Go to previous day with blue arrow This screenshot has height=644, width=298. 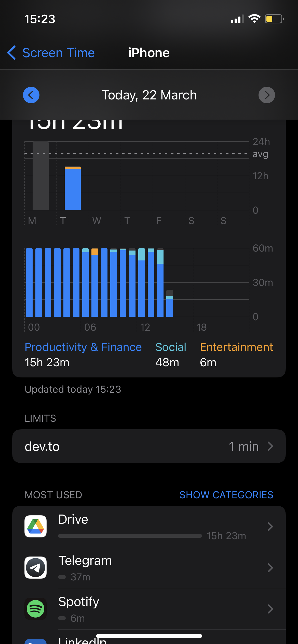click(x=31, y=95)
